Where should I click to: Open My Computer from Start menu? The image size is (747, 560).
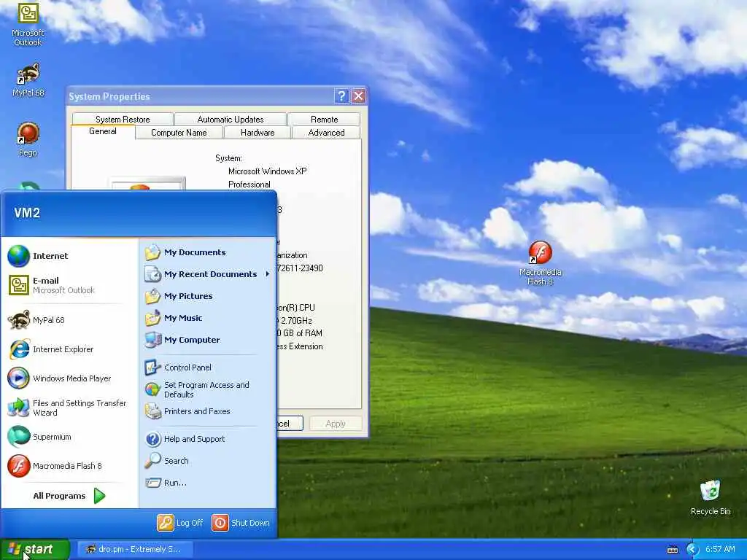(x=208, y=340)
